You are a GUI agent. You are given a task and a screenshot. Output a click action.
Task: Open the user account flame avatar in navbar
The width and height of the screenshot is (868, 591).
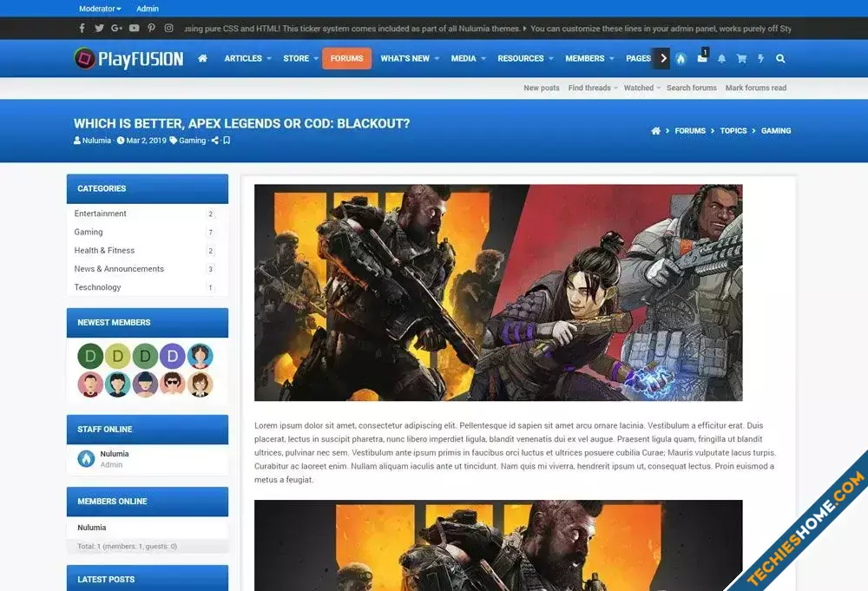pos(681,59)
